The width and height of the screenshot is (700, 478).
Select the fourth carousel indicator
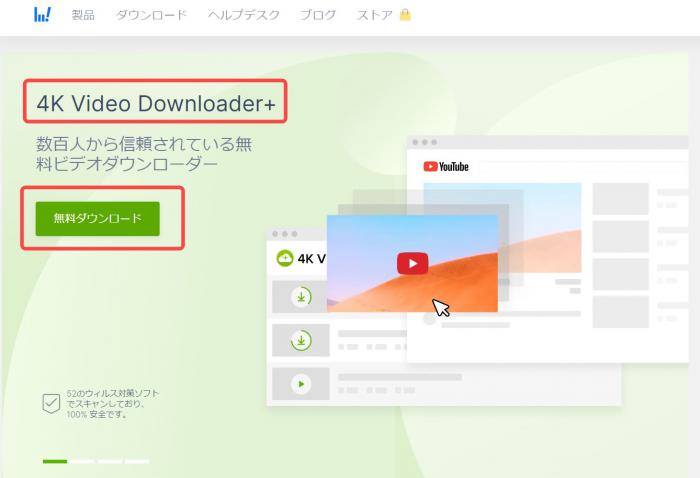137,461
